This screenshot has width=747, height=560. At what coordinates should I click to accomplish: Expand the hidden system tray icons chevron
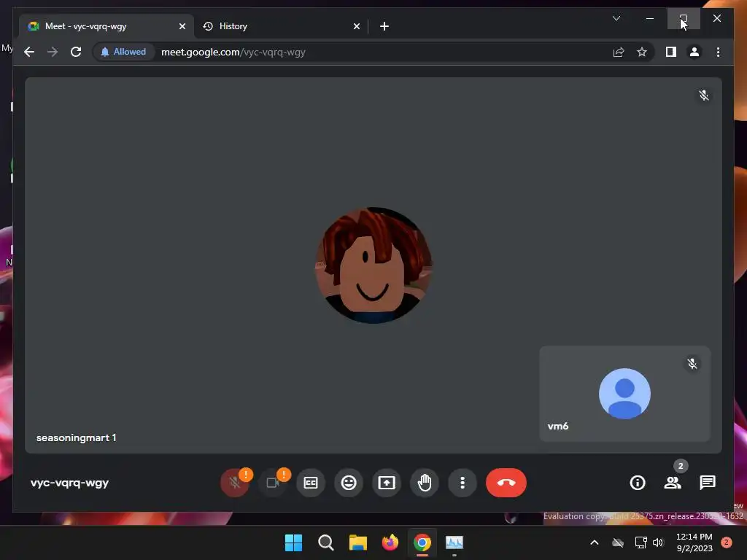(594, 542)
